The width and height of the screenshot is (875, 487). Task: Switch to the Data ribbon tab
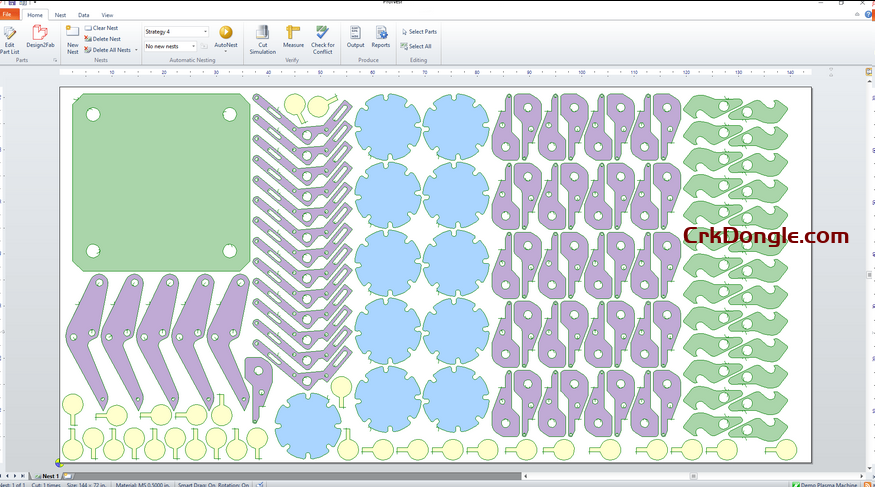click(83, 16)
